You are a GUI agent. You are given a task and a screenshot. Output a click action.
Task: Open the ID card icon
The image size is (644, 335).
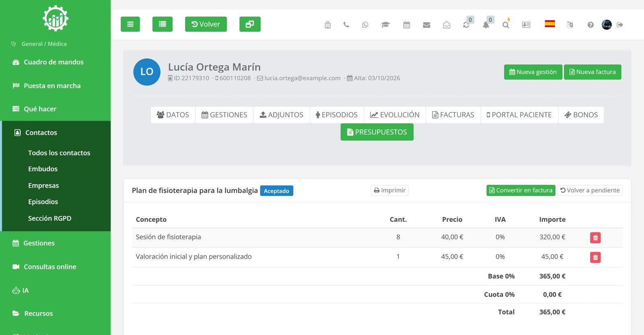point(526,25)
